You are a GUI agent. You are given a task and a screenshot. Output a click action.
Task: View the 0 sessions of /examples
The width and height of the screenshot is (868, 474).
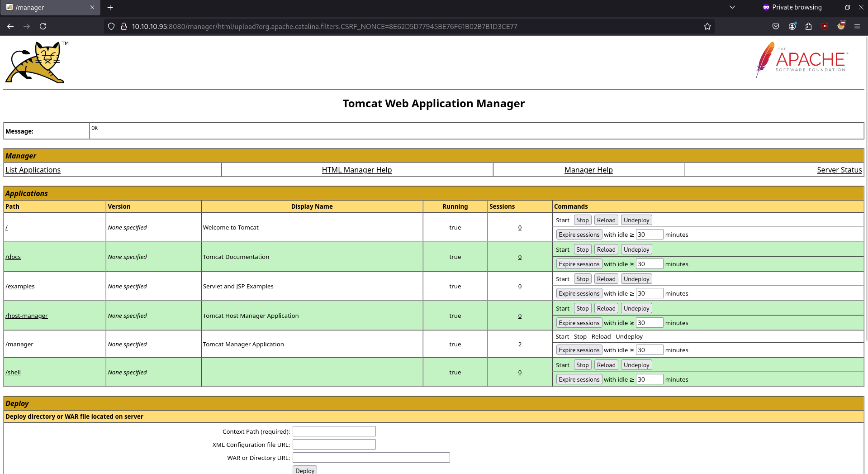pyautogui.click(x=520, y=286)
